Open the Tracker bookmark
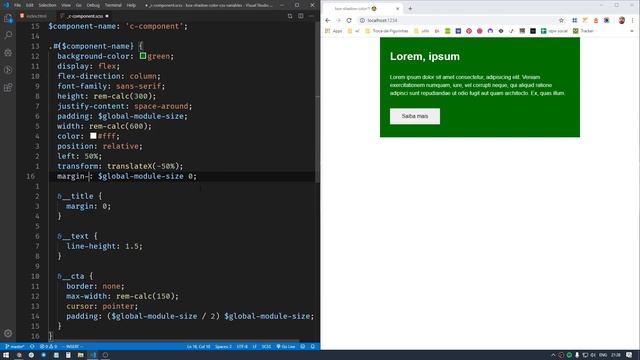The width and height of the screenshot is (640, 360). tap(583, 31)
